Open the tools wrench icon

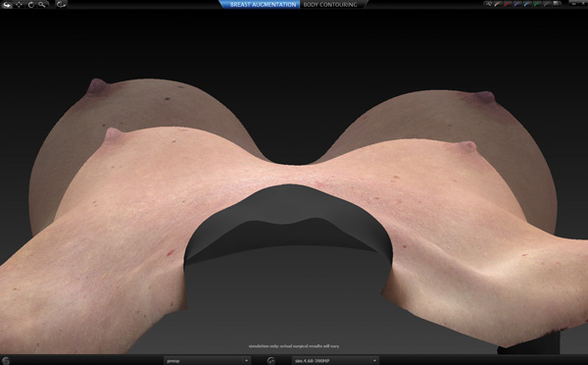coord(488,4)
